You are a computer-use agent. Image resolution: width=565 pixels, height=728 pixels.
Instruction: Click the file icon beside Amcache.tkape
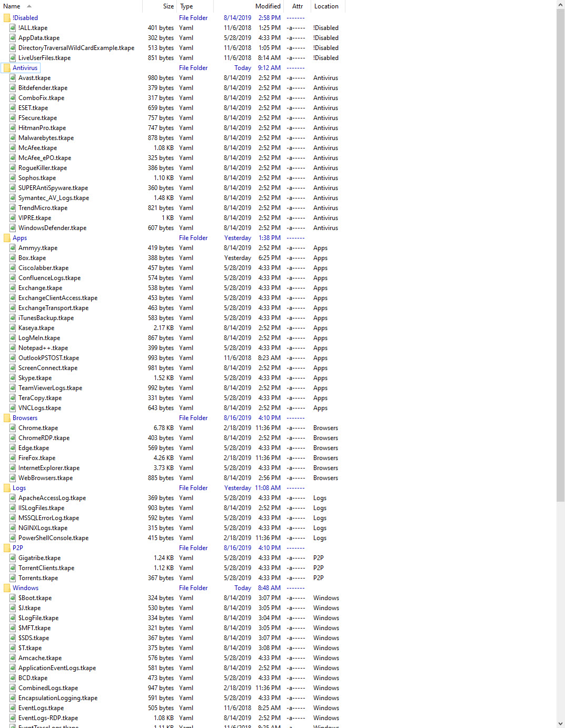[x=13, y=658]
